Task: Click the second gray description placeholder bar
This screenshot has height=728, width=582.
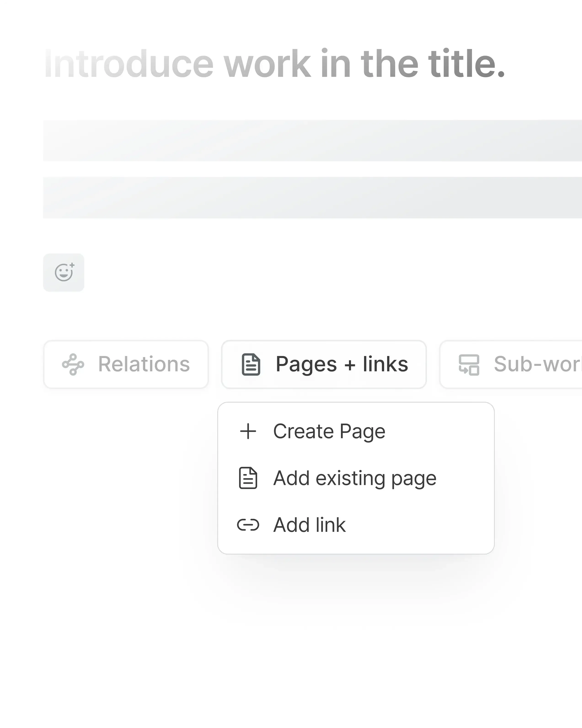Action: pyautogui.click(x=312, y=198)
